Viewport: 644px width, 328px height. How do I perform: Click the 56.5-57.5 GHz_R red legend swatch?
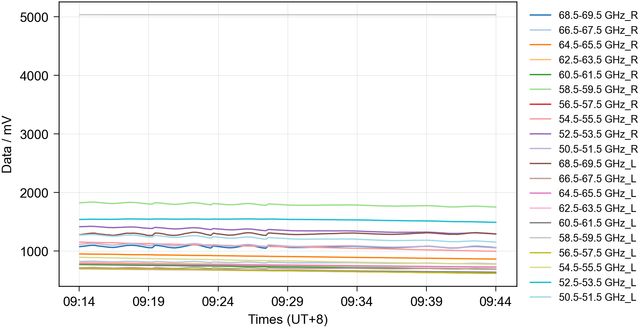(x=540, y=104)
